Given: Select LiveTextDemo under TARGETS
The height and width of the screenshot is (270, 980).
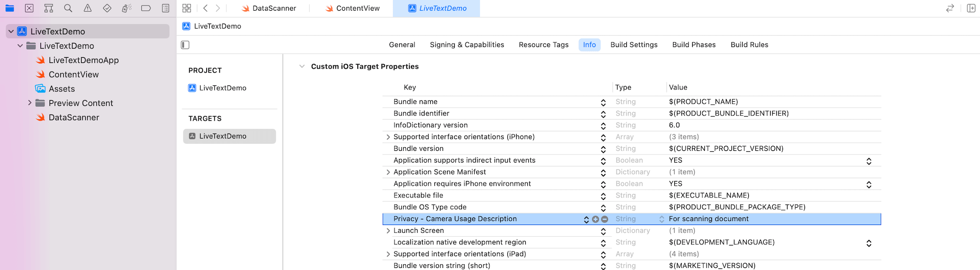Looking at the screenshot, I should (x=229, y=136).
